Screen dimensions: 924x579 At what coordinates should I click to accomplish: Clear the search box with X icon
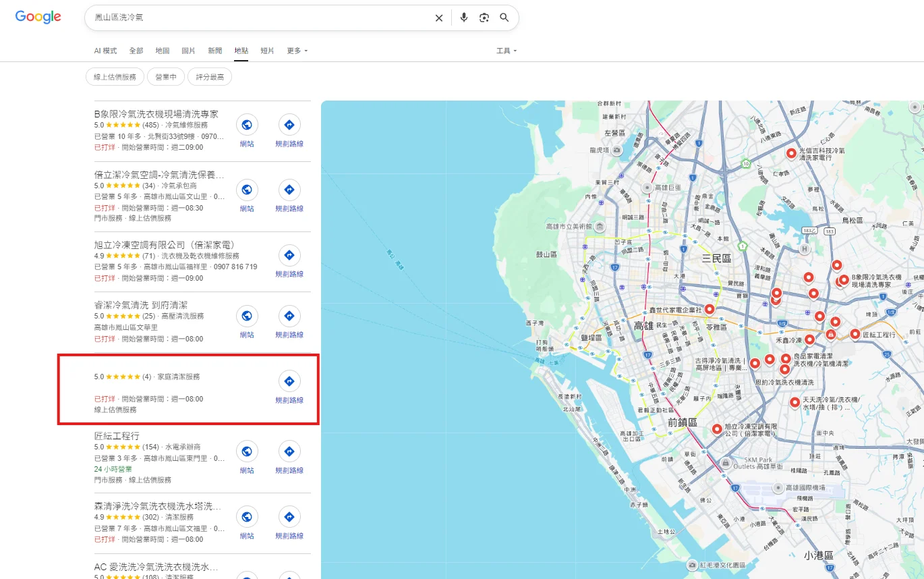click(x=439, y=18)
